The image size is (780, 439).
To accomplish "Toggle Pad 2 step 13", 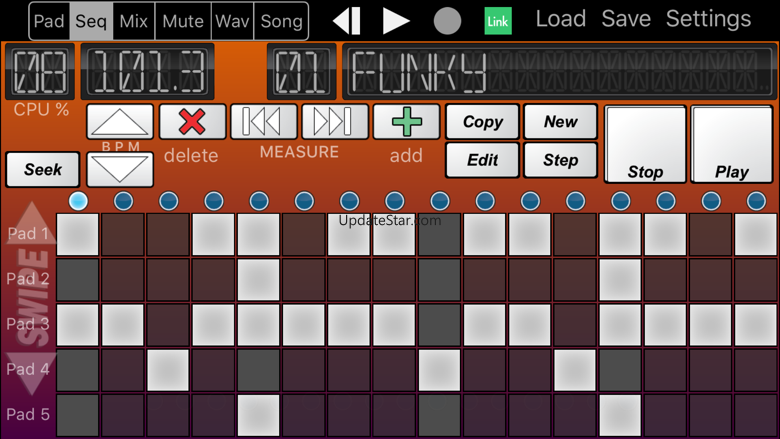I will (620, 280).
